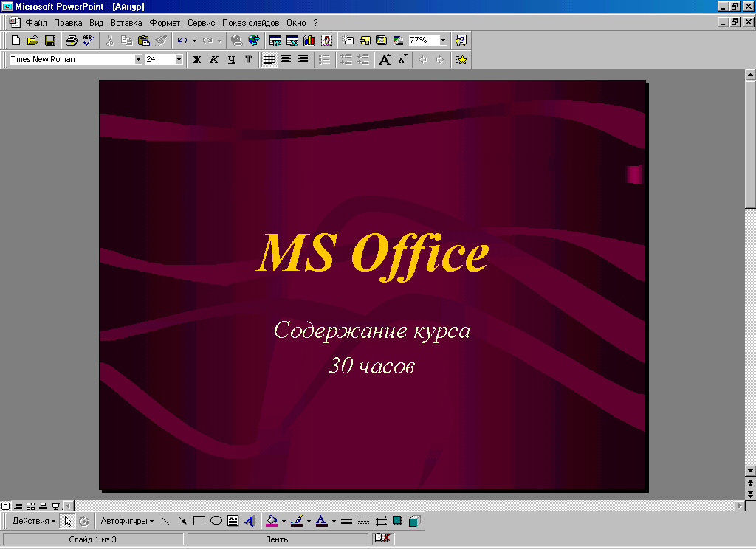Start slide show from view buttons
This screenshot has width=756, height=549.
(x=55, y=506)
